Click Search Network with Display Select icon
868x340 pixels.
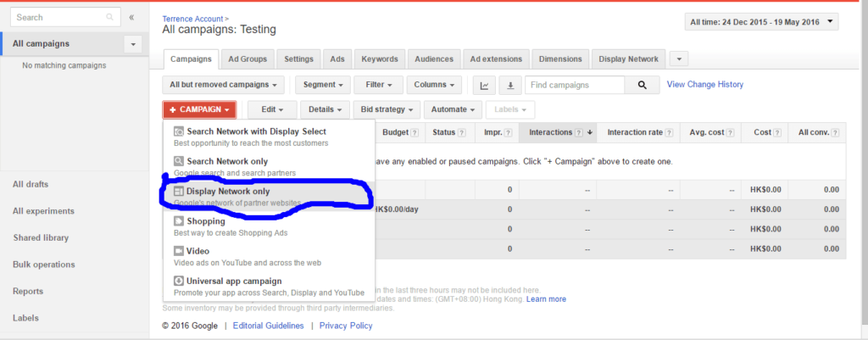[x=179, y=131]
